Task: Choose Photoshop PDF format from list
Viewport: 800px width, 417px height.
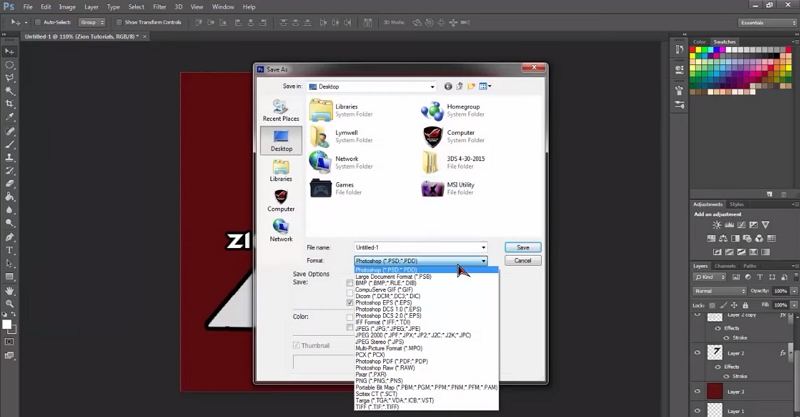Action: (392, 361)
